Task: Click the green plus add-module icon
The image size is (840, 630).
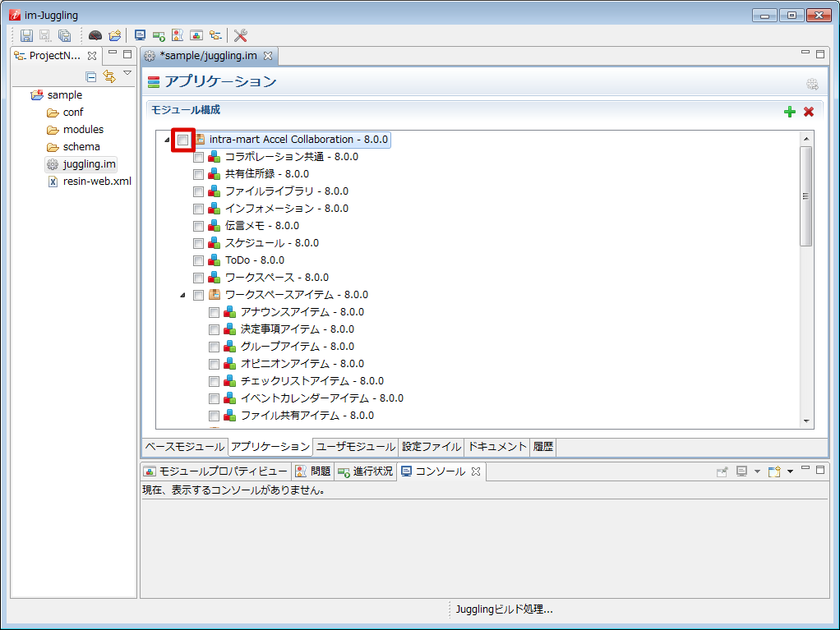Action: (x=790, y=112)
